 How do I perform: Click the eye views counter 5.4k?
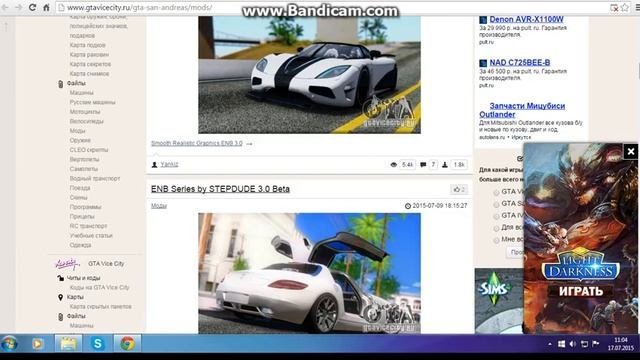click(x=402, y=164)
